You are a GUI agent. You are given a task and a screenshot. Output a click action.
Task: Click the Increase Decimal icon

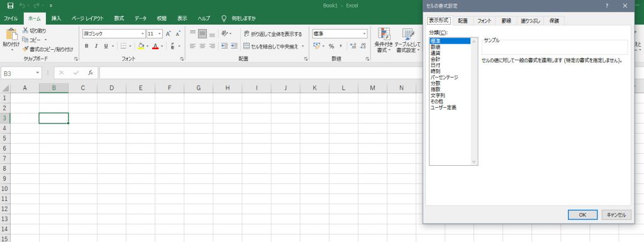pyautogui.click(x=353, y=46)
